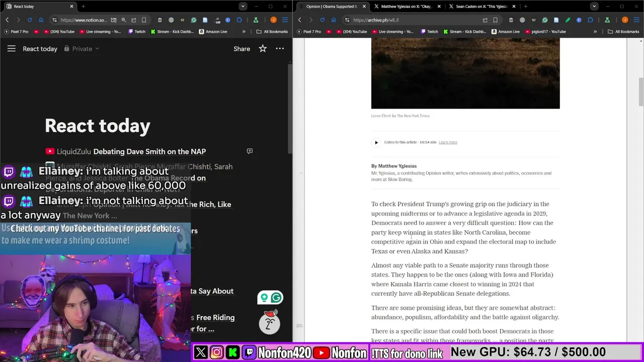The image size is (644, 362).
Task: Open the extensions puzzle icon in the archive window
Action: click(x=590, y=20)
